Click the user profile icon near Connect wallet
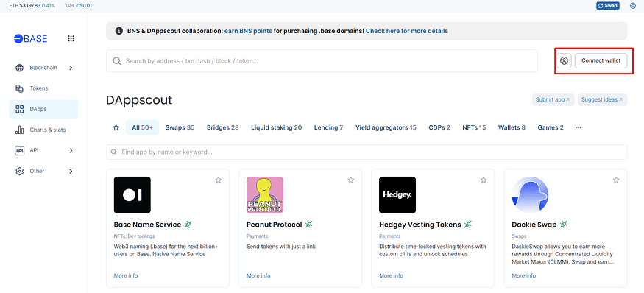This screenshot has width=644, height=293. click(565, 61)
